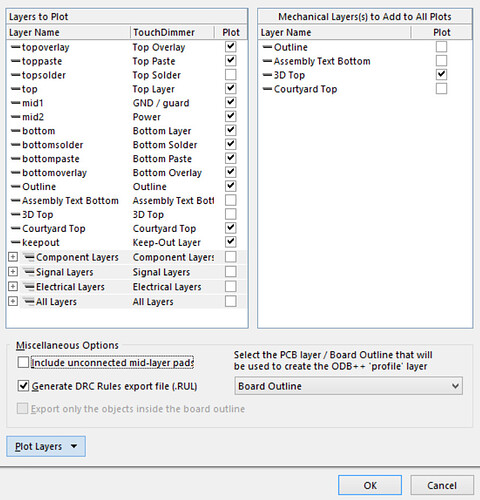Open the Plot Layers dropdown button
Image resolution: width=480 pixels, height=500 pixels.
coord(46,446)
